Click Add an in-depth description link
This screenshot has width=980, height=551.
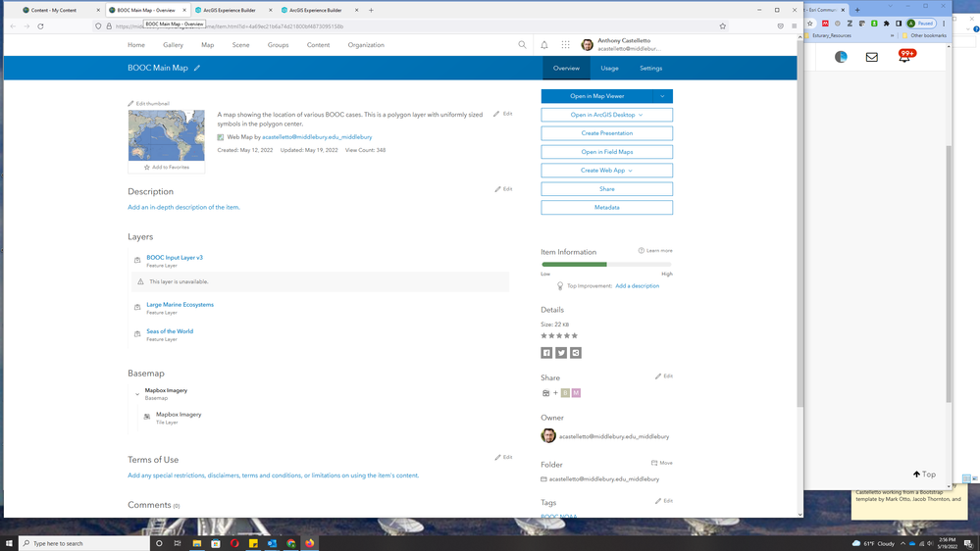point(183,208)
